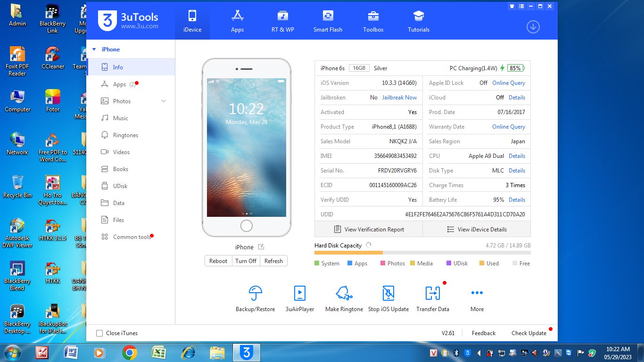Click View Verification Report
This screenshot has height=362, width=644.
(369, 230)
